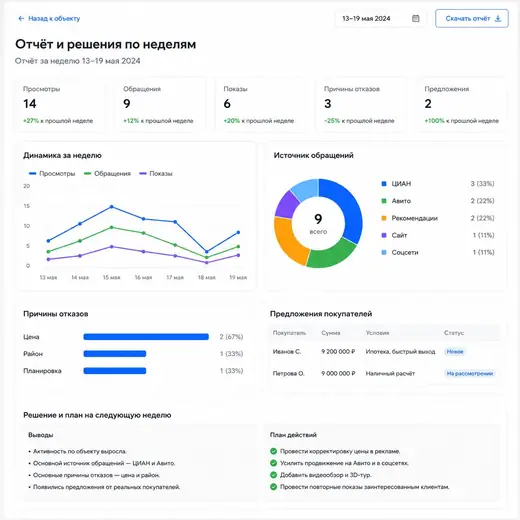The height and width of the screenshot is (520, 520).
Task: Toggle the 'Обращения' legend series
Action: (x=107, y=174)
